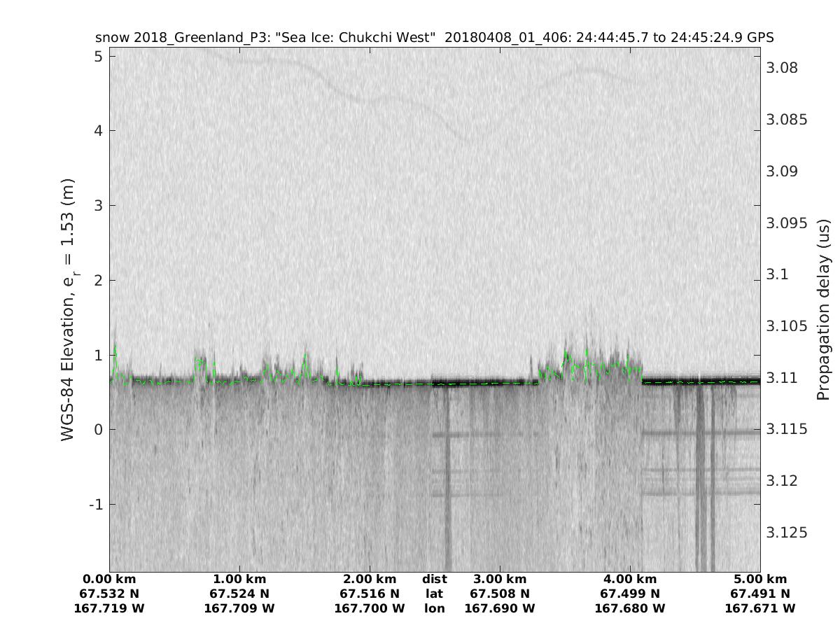Click the "lat" legend label below dist
Viewport: 840px width, 630px height.
tap(435, 594)
